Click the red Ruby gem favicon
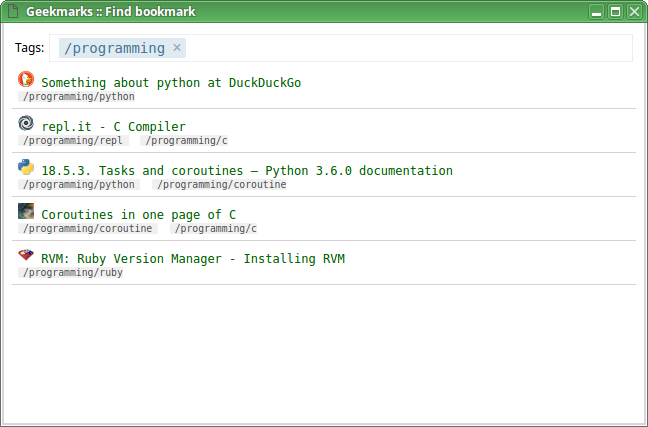 pyautogui.click(x=26, y=255)
